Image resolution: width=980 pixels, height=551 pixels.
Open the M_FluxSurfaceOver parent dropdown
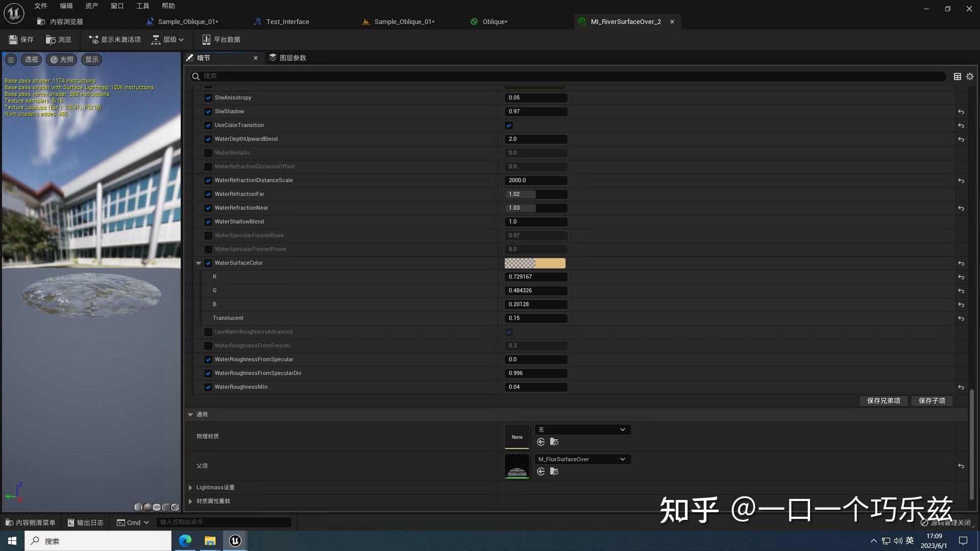click(x=582, y=459)
